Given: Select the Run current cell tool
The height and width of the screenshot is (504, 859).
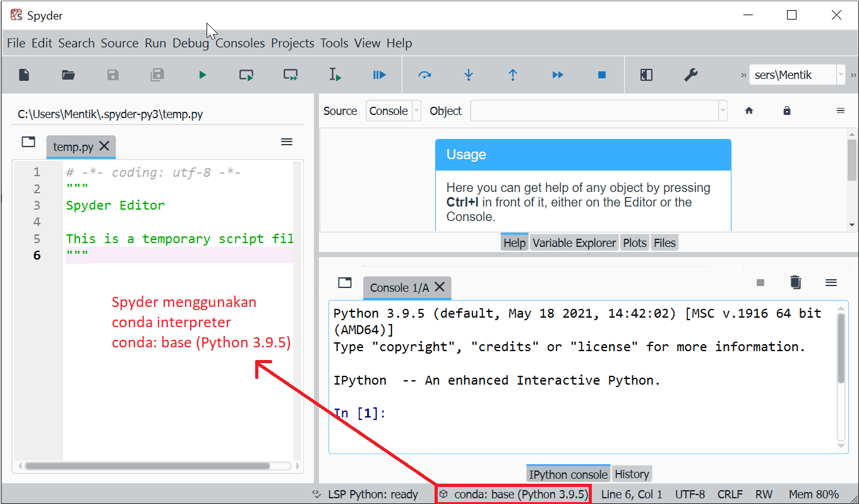Looking at the screenshot, I should coord(246,75).
